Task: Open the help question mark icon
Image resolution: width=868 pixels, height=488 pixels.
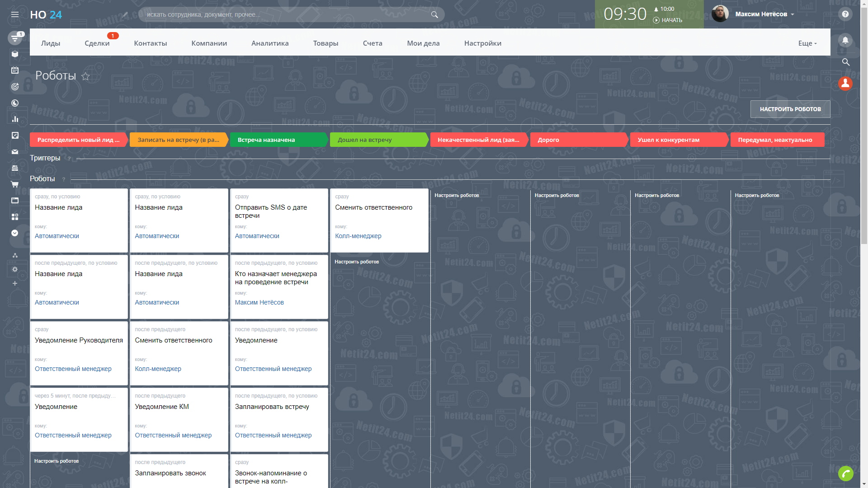Action: [x=845, y=14]
